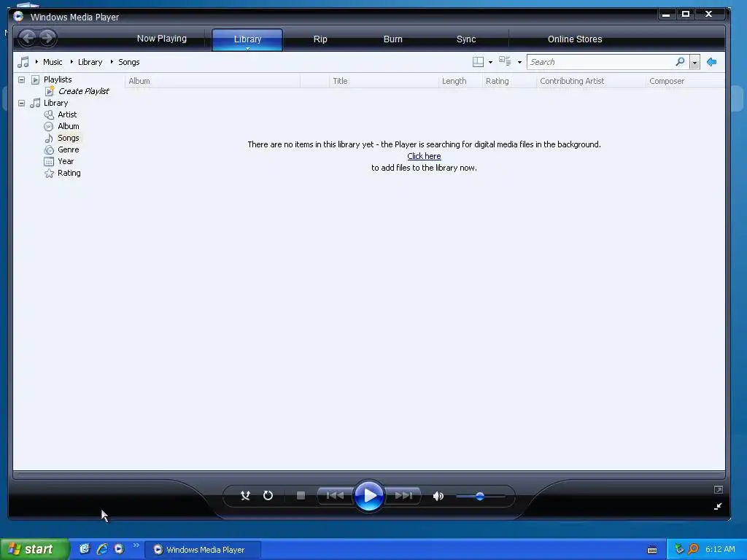Viewport: 747px width, 560px height.
Task: Select the Library tree node
Action: pos(55,103)
